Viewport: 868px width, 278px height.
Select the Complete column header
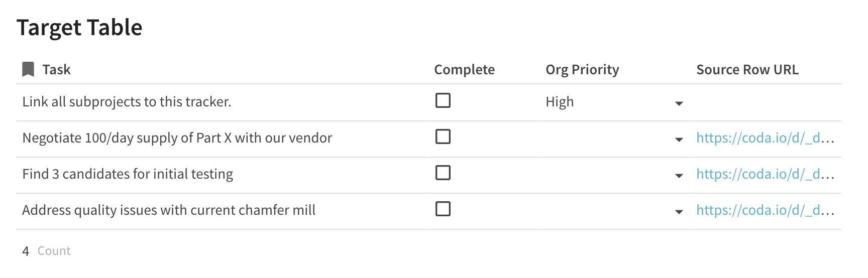point(464,70)
